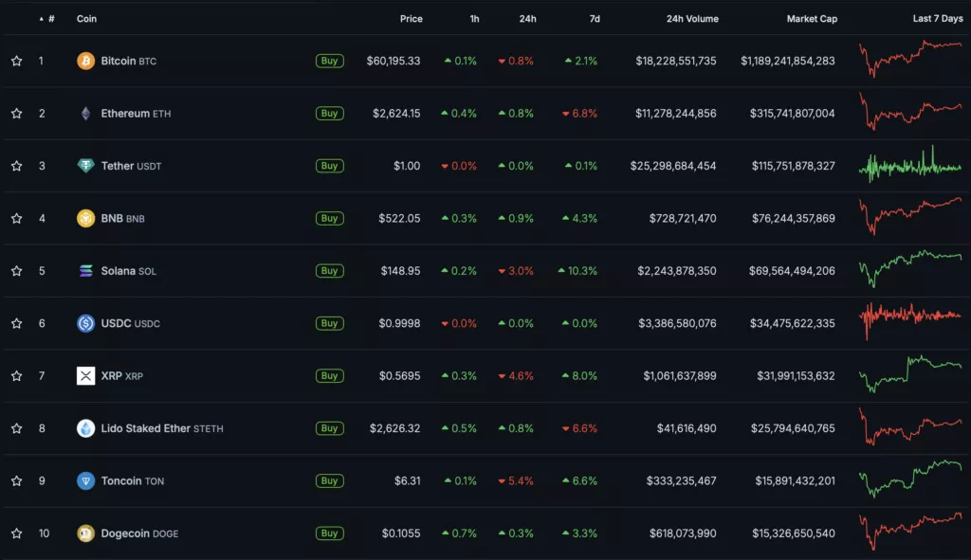The height and width of the screenshot is (560, 971).
Task: Click the Lido Staked Ether logo icon
Action: [x=85, y=428]
